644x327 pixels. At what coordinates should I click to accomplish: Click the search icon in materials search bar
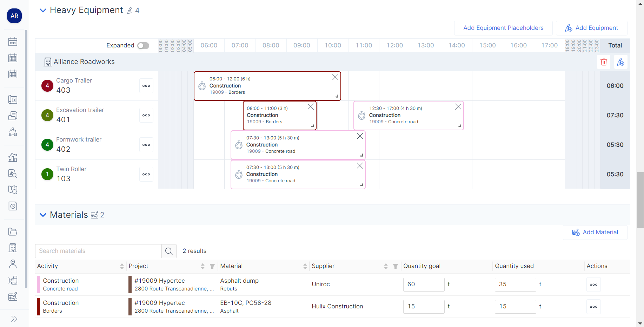(169, 251)
